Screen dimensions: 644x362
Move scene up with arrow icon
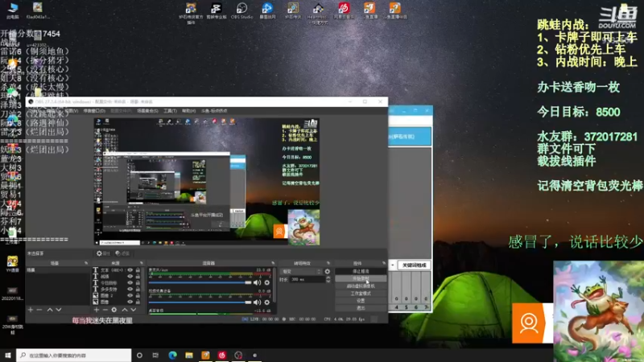click(50, 310)
